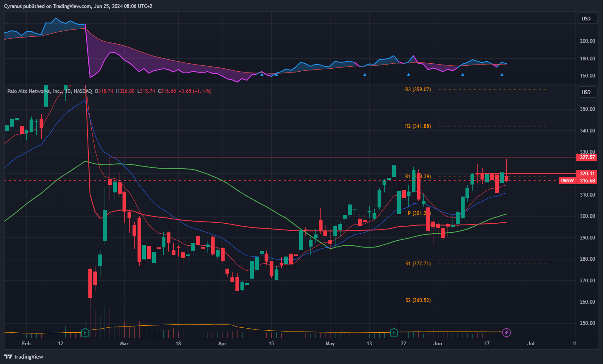The image size is (603, 364).
Task: Click the Mar label on the time axis
Action: [124, 344]
